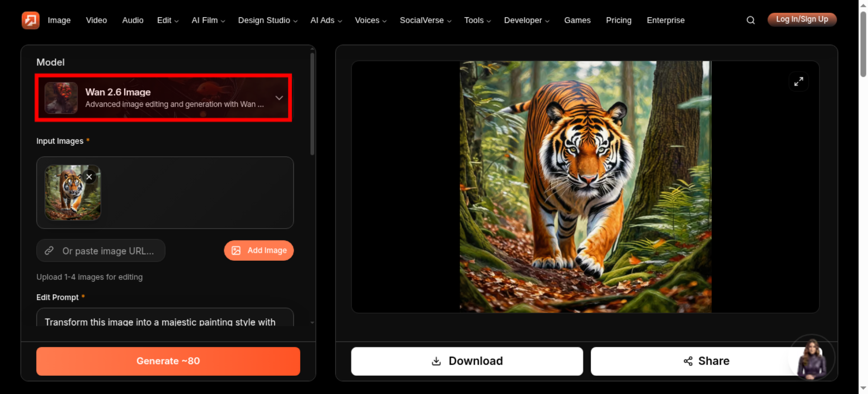
Task: Expand the Tools menu
Action: click(477, 20)
